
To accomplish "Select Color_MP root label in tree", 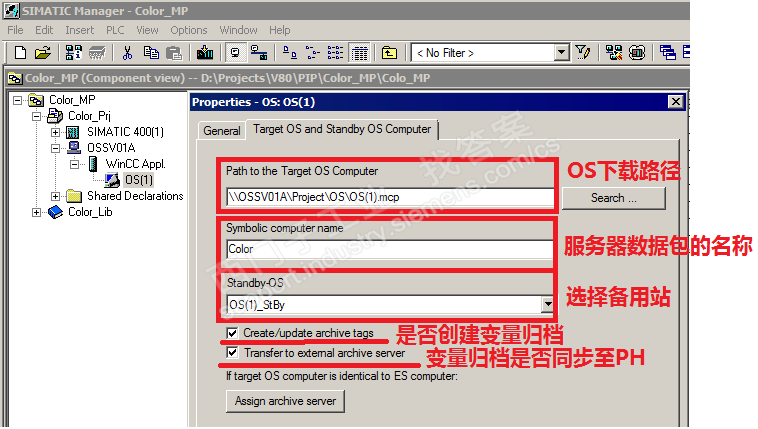I will pos(72,100).
